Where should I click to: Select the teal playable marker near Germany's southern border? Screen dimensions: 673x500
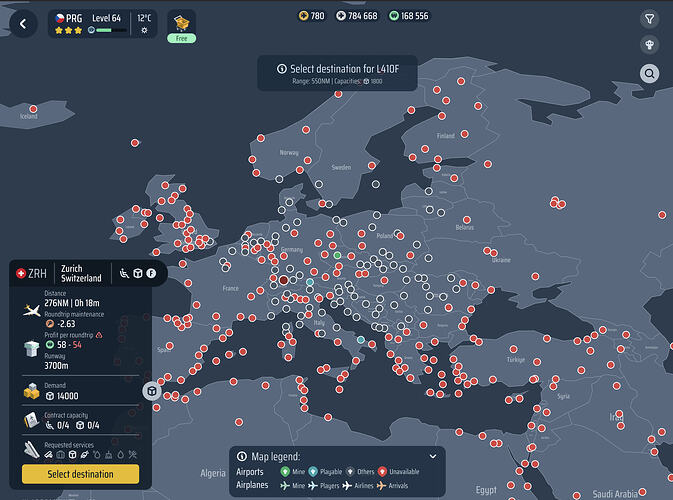[x=309, y=282]
